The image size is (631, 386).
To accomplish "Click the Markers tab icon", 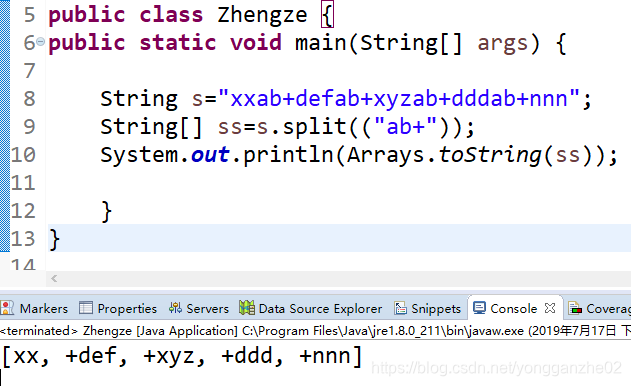I will click(7, 308).
